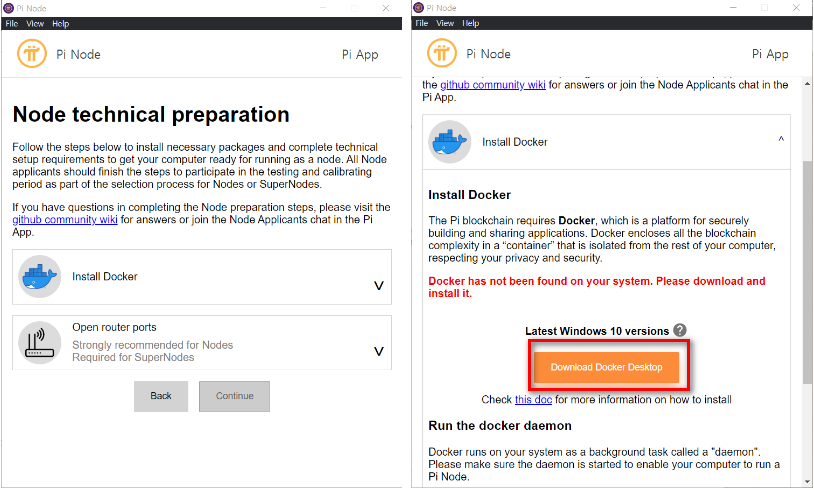Screen dimensions: 814x490
Task: Click 'Latest Windows 10 versions' label
Action: pyautogui.click(x=597, y=331)
